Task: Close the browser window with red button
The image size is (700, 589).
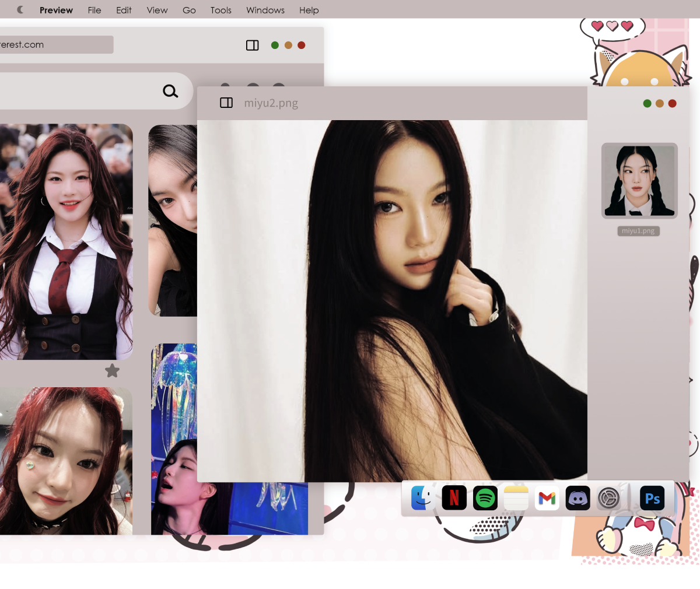Action: (302, 45)
